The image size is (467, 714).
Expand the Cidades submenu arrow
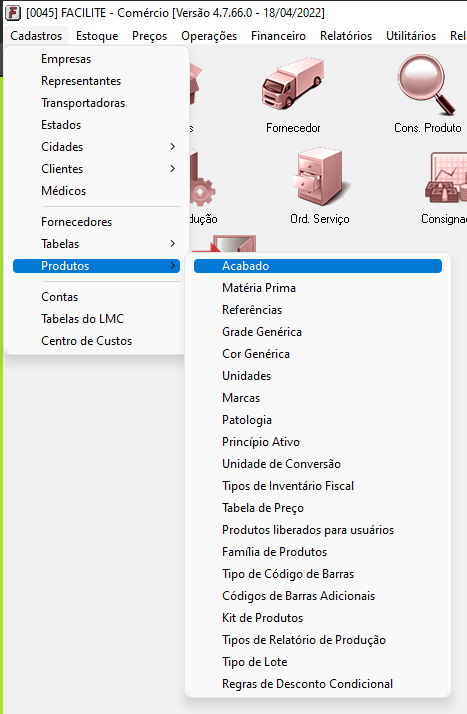click(x=173, y=147)
